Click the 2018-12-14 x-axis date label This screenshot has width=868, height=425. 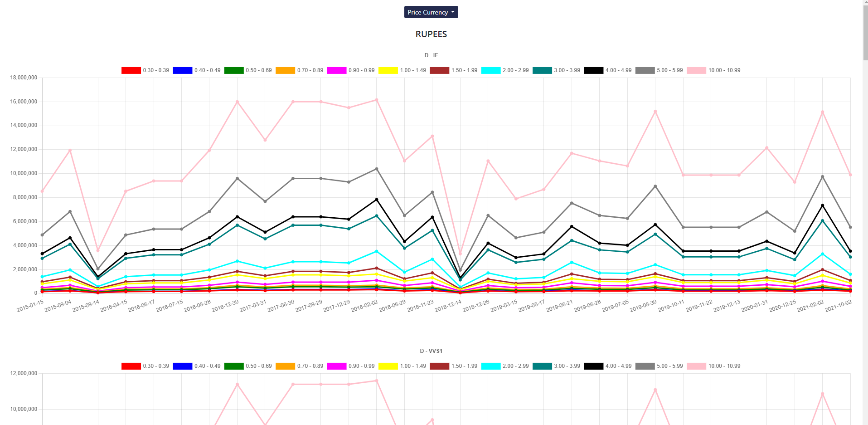tap(448, 305)
